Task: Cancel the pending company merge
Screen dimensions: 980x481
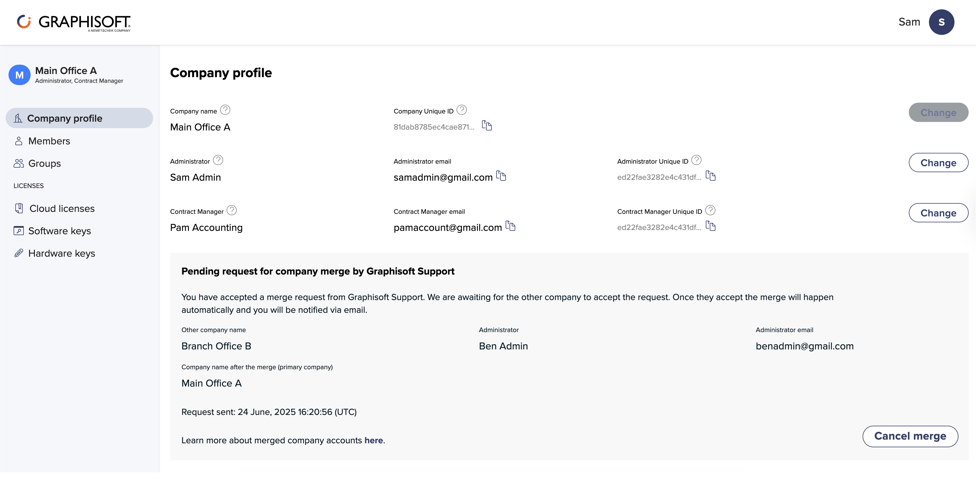Action: 910,436
